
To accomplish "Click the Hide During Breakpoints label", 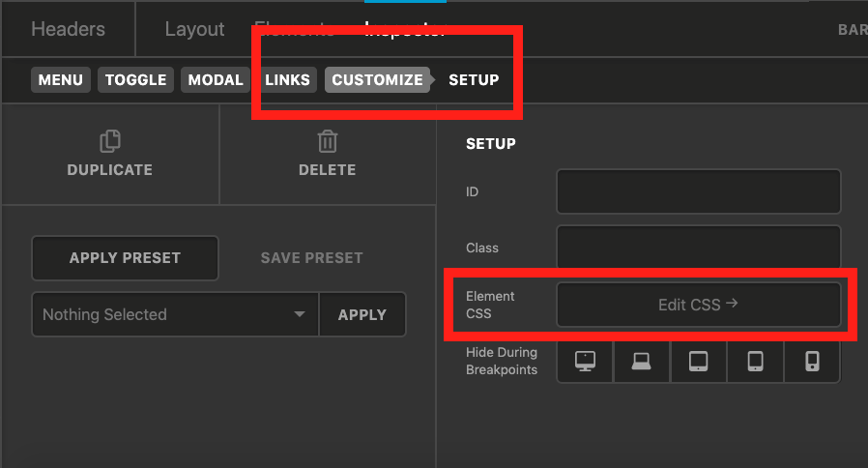I will [x=502, y=361].
